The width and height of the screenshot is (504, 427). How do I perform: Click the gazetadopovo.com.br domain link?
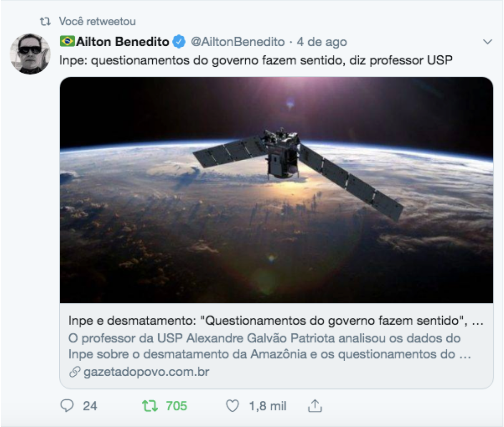[146, 372]
